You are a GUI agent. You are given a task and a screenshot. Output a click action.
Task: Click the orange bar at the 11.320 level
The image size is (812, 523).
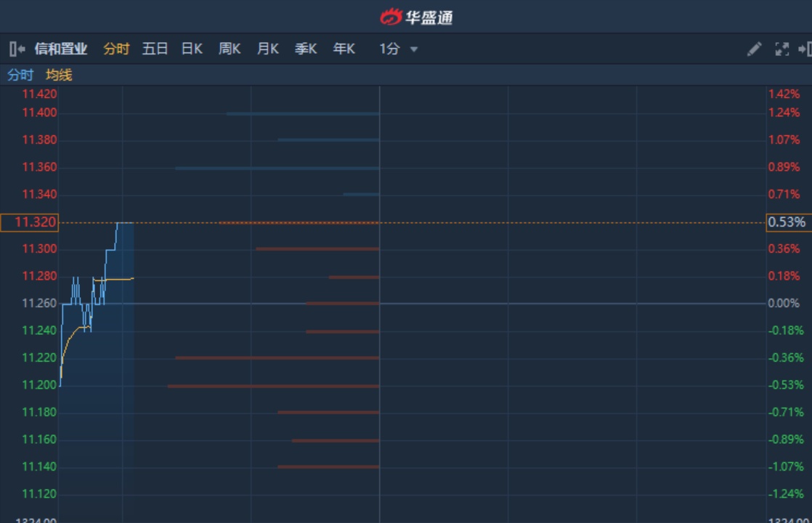tap(299, 223)
